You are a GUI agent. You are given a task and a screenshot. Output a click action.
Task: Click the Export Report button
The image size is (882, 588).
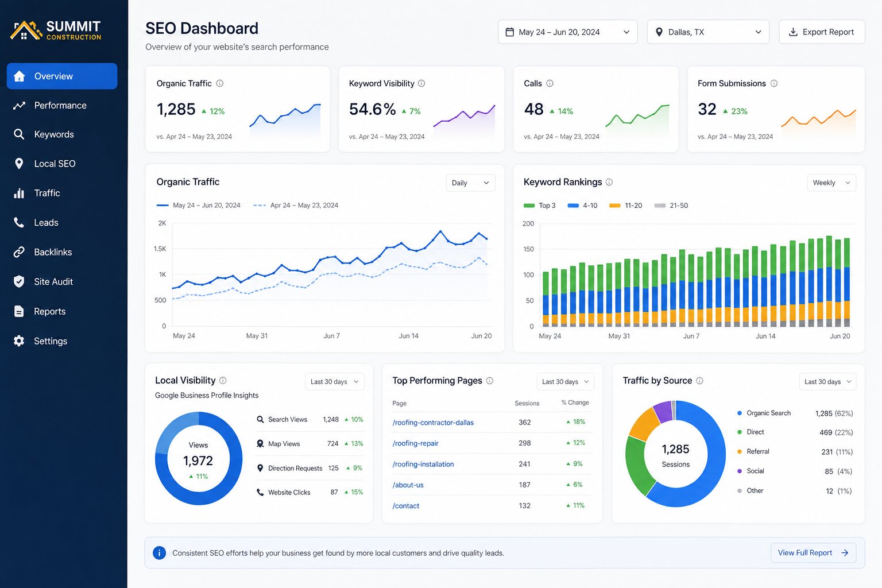(x=822, y=32)
